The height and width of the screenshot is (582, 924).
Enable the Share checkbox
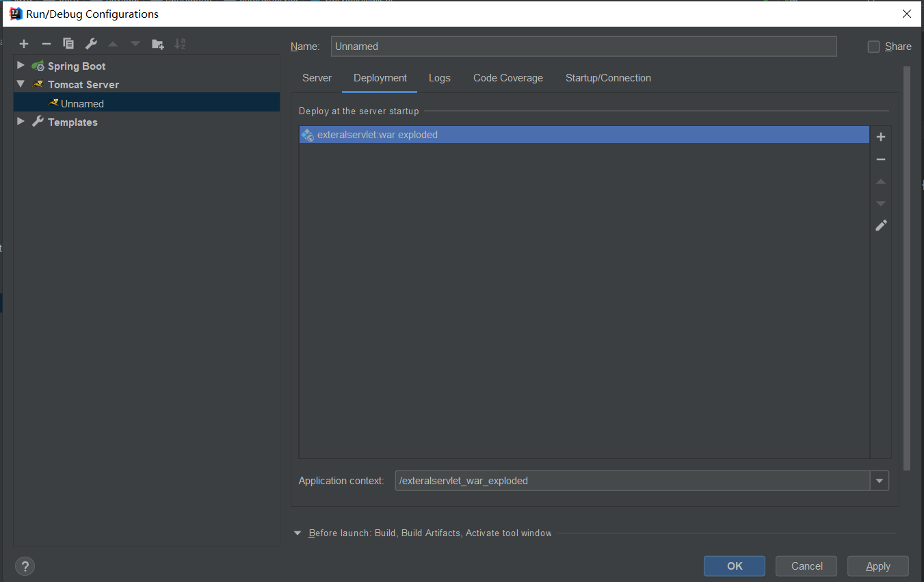[x=873, y=47]
